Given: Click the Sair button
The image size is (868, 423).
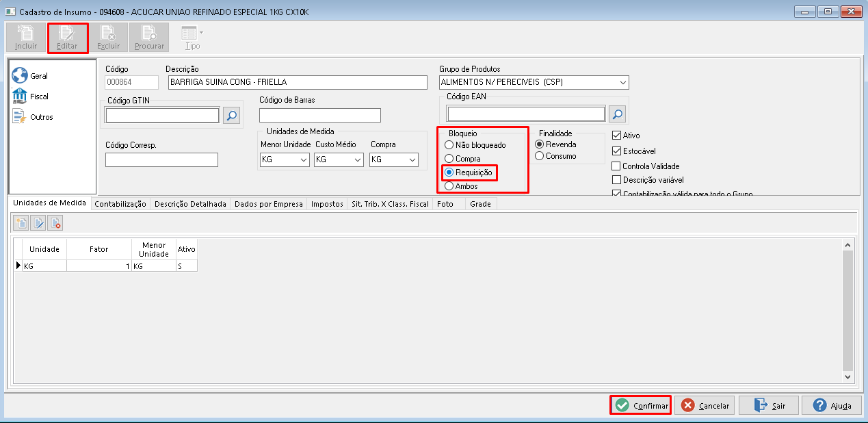Looking at the screenshot, I should click(767, 405).
